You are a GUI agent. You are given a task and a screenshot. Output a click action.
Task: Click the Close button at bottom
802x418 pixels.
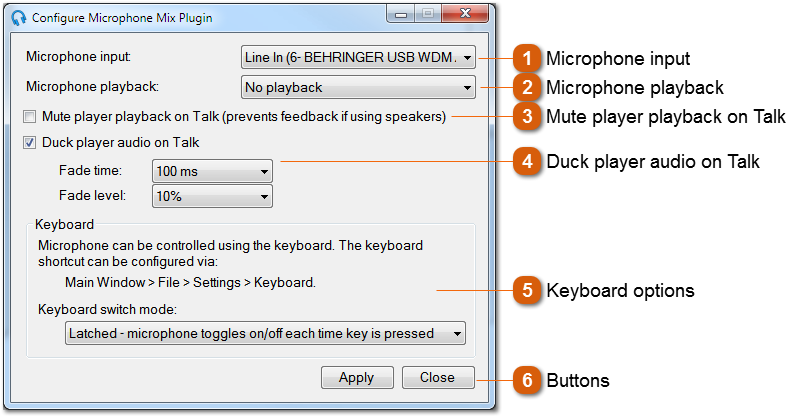[x=438, y=378]
